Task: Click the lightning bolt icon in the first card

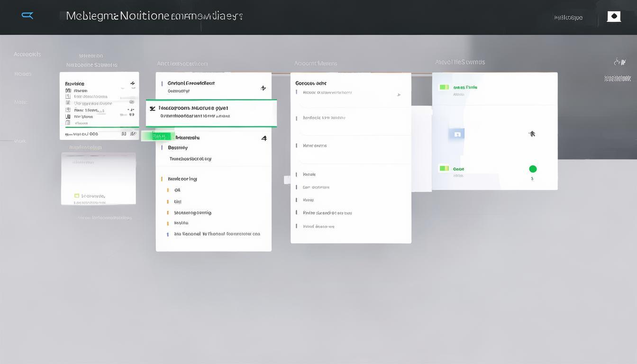Action: 132,84
